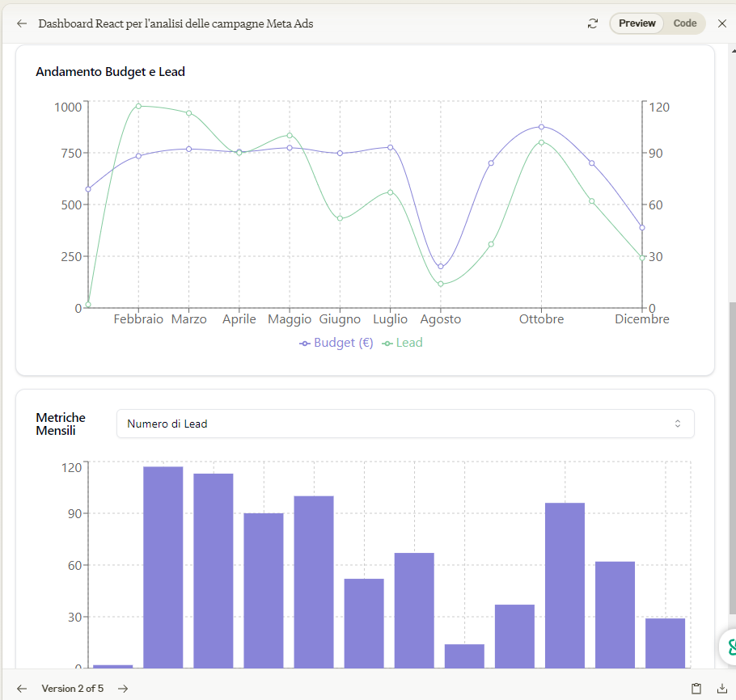Open the Numero di Lead dropdown
Image resolution: width=736 pixels, height=700 pixels.
click(405, 424)
